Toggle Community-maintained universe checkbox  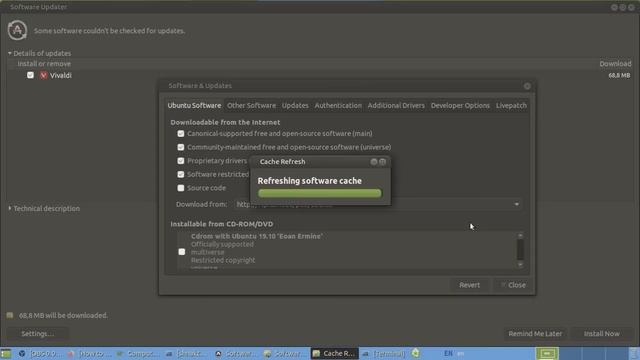click(x=181, y=147)
